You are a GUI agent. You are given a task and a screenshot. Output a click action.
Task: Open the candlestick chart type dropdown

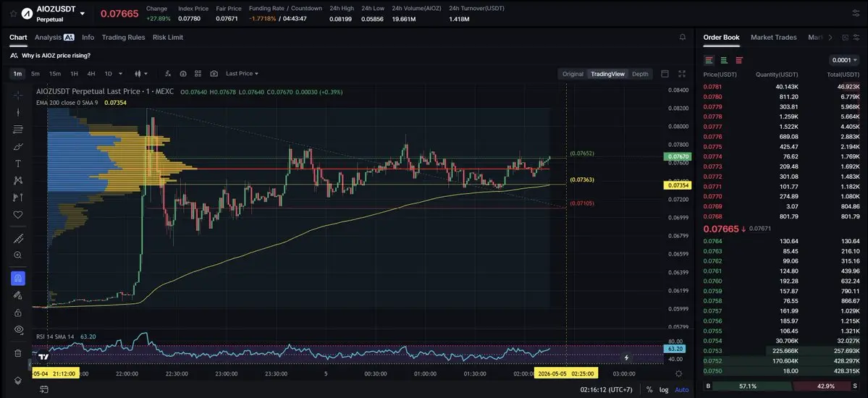(141, 74)
